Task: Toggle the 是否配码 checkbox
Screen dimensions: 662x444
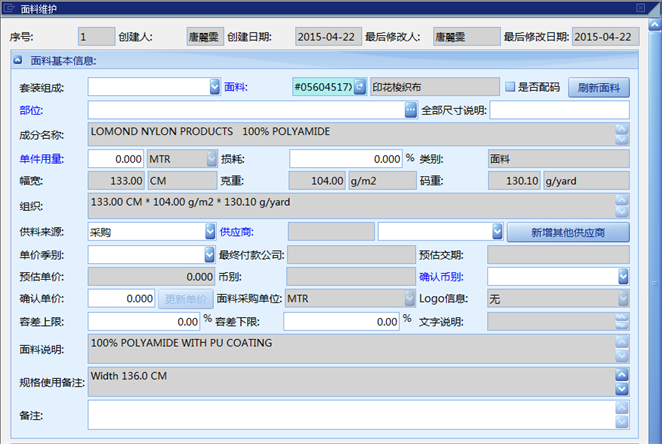Action: [x=510, y=87]
